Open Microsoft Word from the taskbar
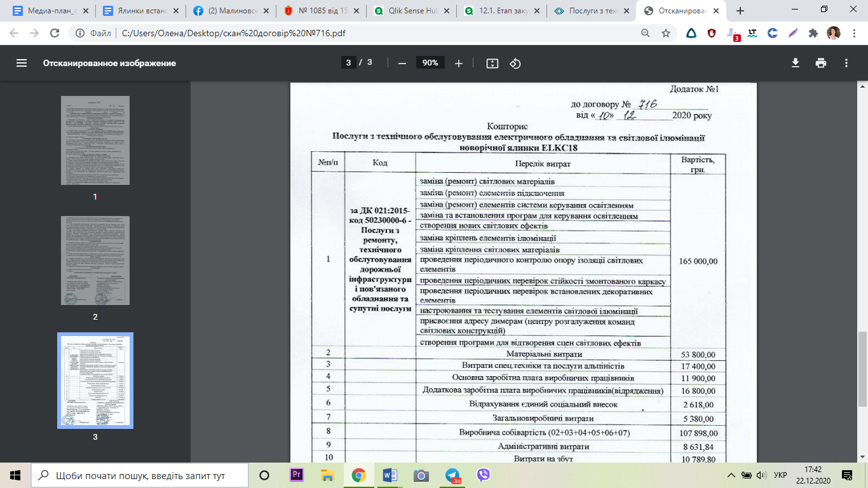The image size is (868, 488). click(x=390, y=475)
